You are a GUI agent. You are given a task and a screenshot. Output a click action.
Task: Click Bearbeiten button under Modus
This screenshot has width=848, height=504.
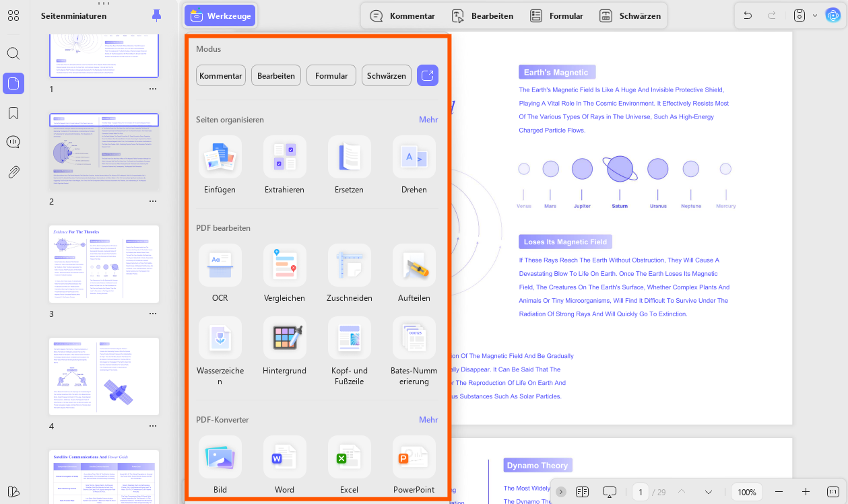click(276, 75)
